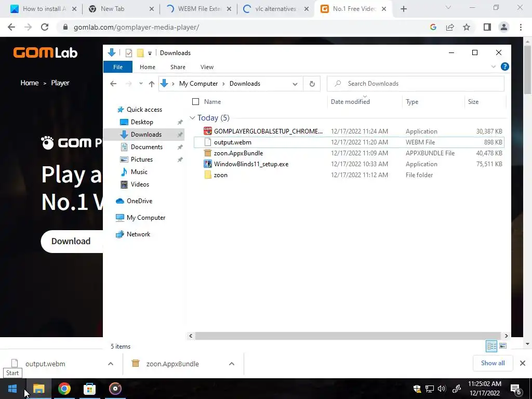Image resolution: width=532 pixels, height=399 pixels.
Task: Switch to large icons view layout
Action: click(503, 346)
